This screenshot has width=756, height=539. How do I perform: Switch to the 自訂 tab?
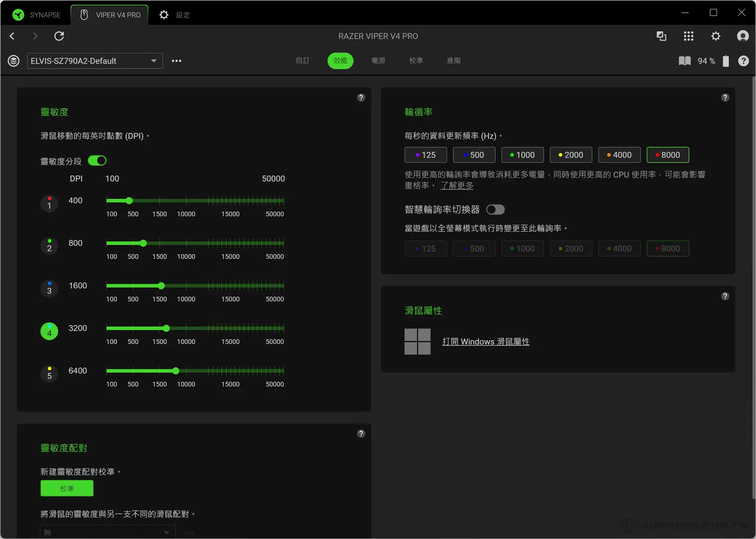tap(302, 61)
